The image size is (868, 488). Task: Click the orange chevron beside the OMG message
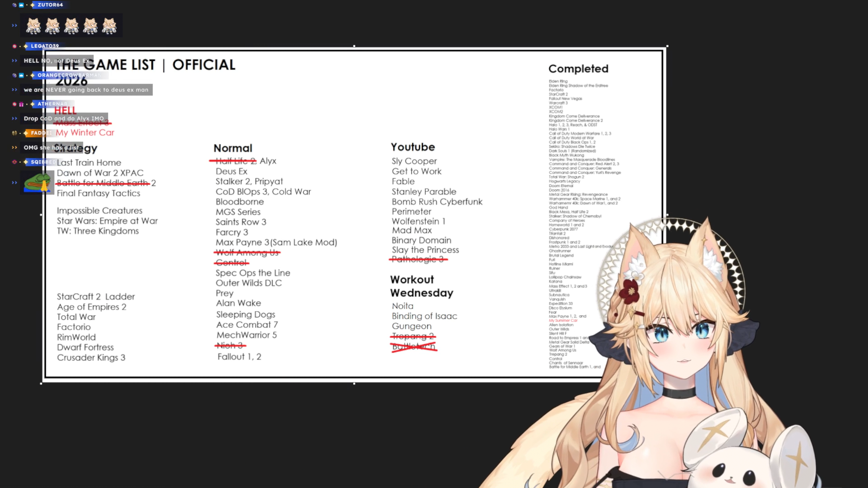[x=14, y=148]
